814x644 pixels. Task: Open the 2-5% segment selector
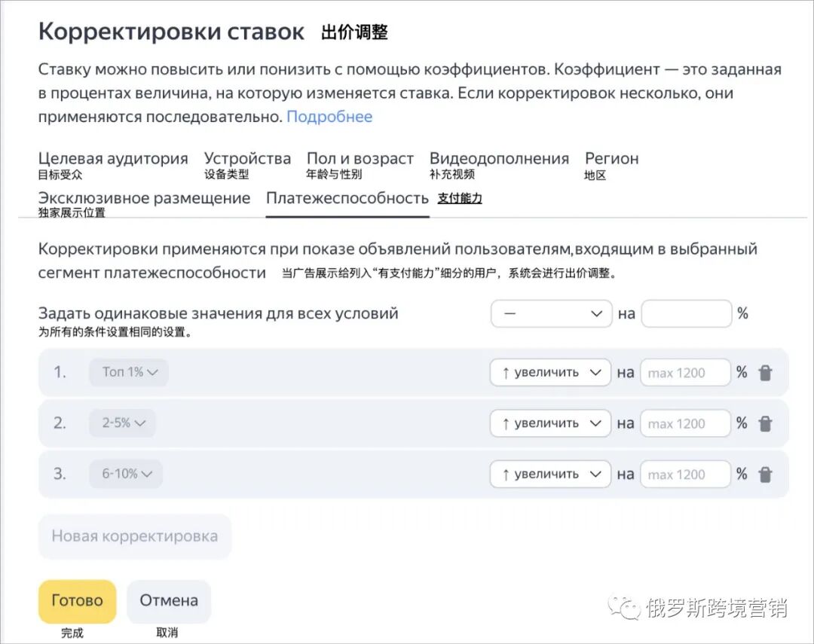tap(122, 423)
